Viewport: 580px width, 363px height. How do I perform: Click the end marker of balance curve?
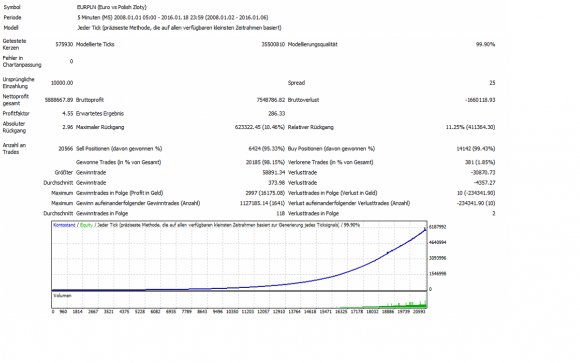(425, 229)
